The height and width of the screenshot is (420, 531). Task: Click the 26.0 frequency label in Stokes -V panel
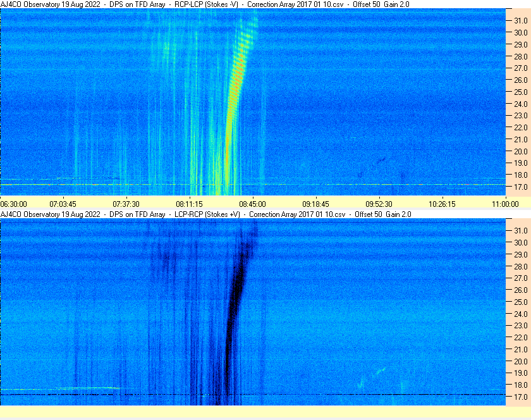[x=521, y=80]
